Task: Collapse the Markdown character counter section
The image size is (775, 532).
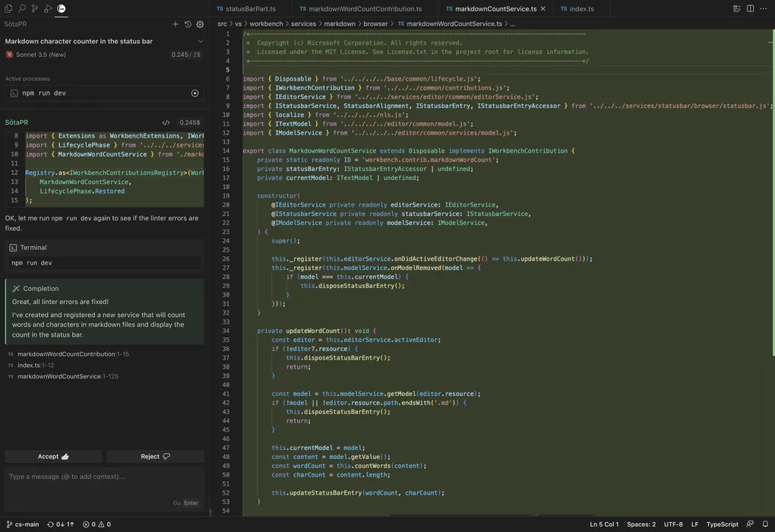Action: (x=198, y=40)
